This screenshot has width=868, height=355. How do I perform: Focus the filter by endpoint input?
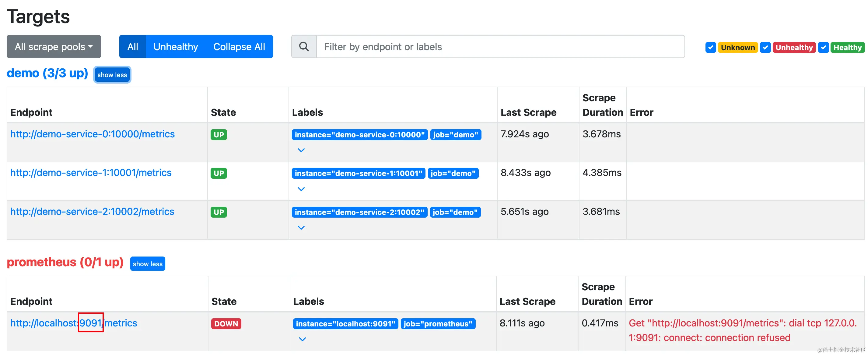pyautogui.click(x=500, y=47)
